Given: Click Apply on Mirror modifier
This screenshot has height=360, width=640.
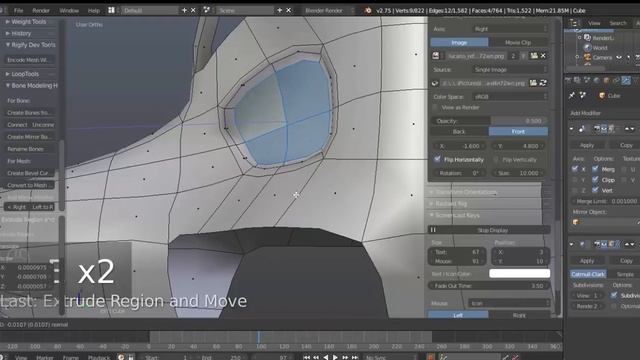Looking at the screenshot, I should click(587, 145).
